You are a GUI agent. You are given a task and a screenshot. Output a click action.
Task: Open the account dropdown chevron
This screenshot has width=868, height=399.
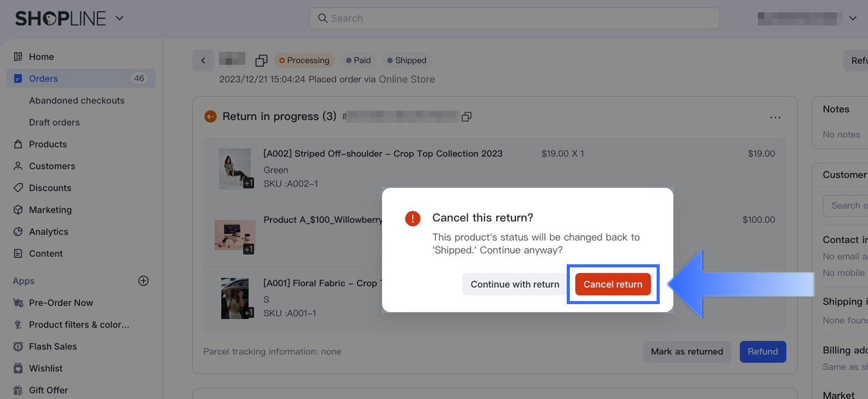point(852,18)
